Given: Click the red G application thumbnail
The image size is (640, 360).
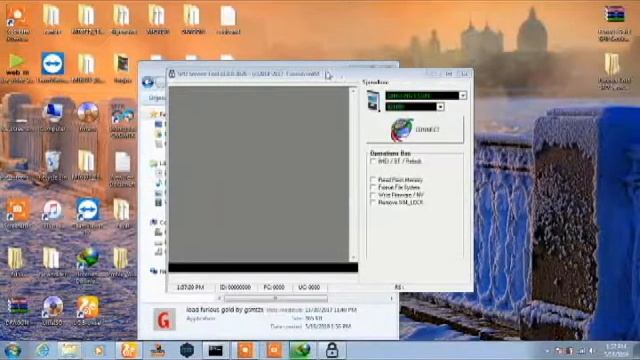Looking at the screenshot, I should 164,319.
